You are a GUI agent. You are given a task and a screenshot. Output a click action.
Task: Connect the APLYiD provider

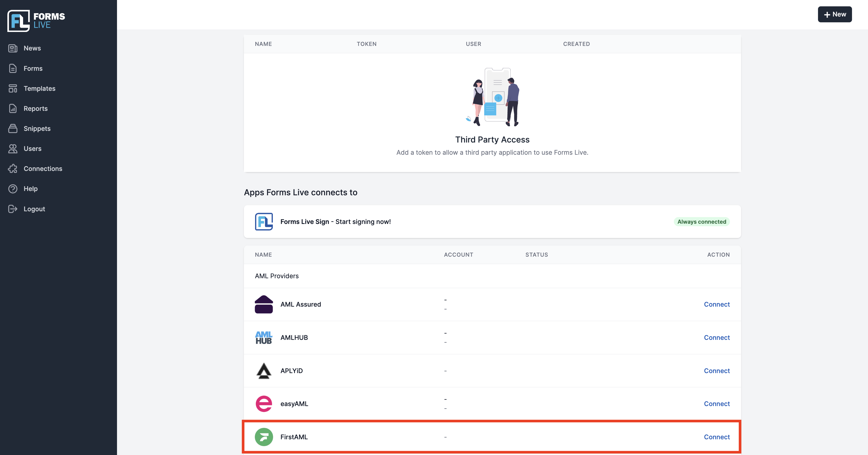[717, 371]
